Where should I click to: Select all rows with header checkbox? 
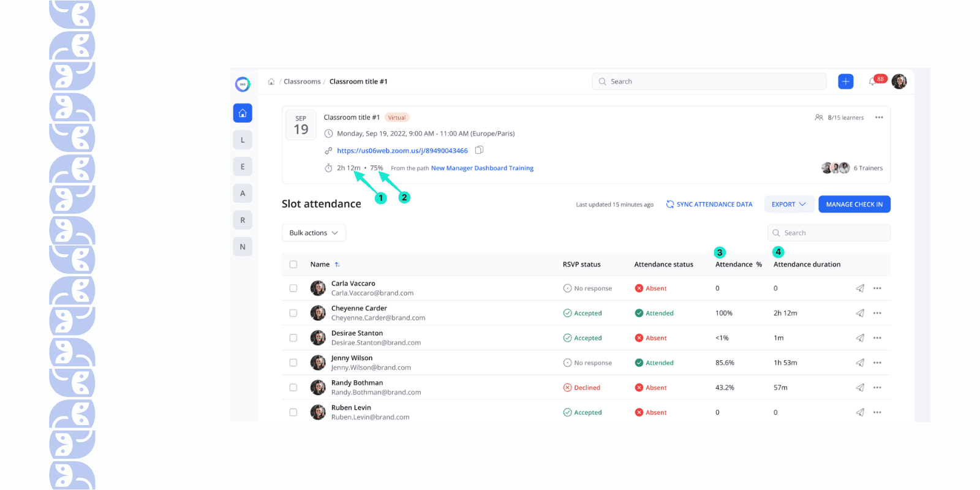tap(293, 265)
